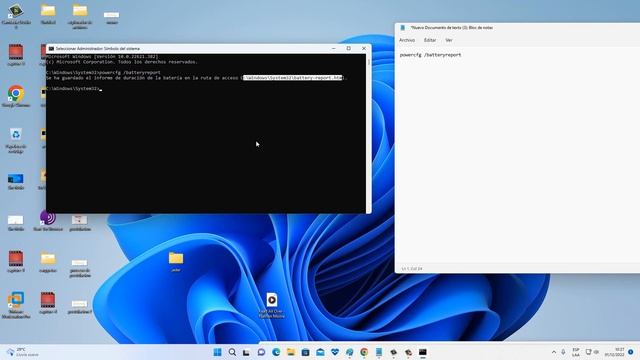
Task: Select the media file icon on the wallpaper
Action: click(x=272, y=305)
